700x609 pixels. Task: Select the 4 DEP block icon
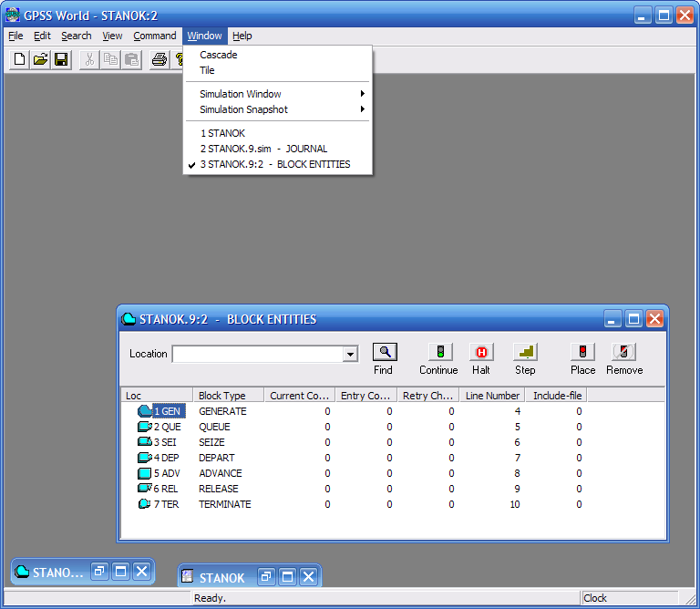(x=145, y=458)
